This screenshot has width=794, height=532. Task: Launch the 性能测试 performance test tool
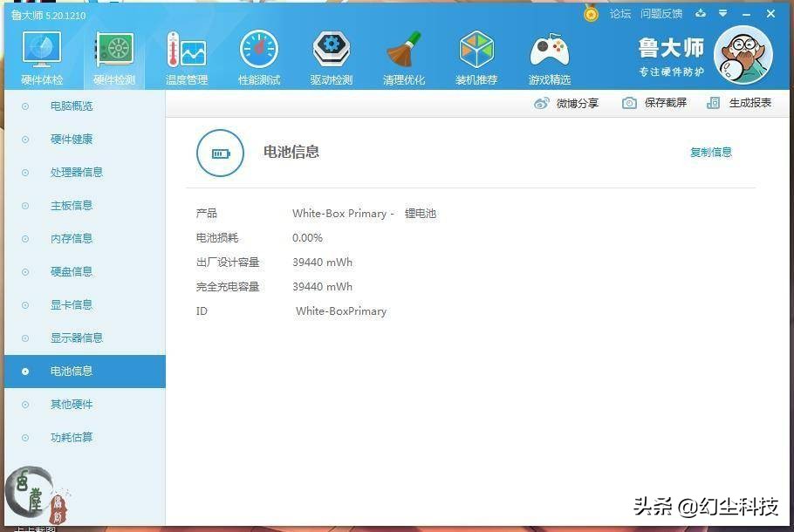[258, 55]
